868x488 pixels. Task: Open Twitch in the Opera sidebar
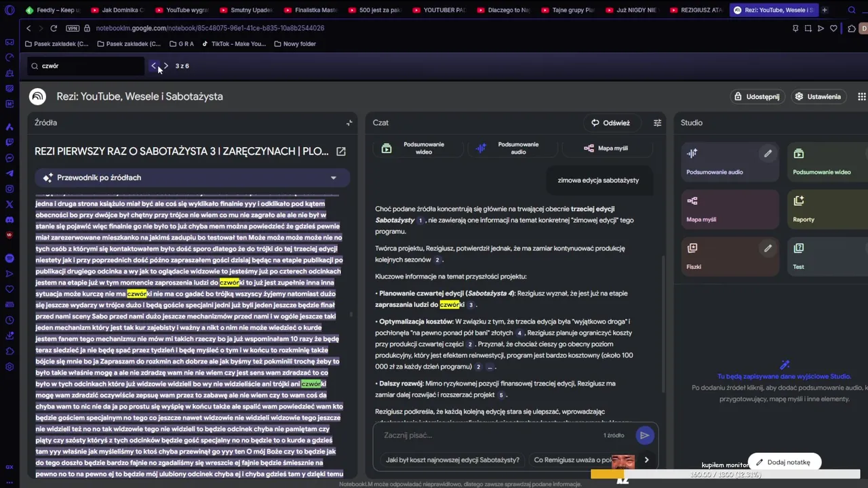pyautogui.click(x=9, y=142)
